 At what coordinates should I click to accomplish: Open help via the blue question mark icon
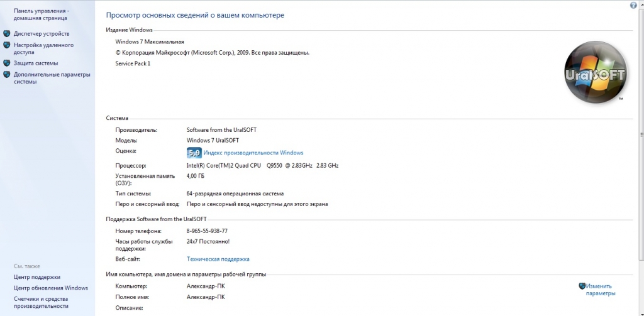point(633,5)
